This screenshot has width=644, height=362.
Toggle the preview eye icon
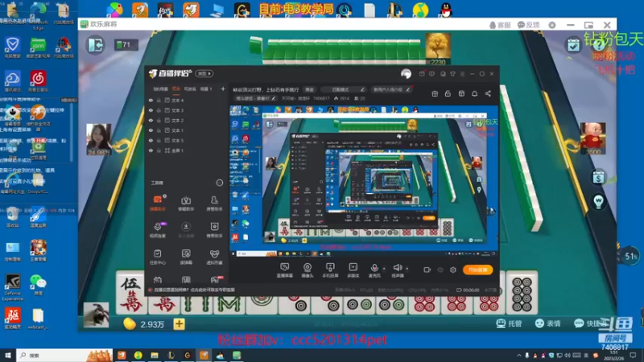click(x=440, y=269)
